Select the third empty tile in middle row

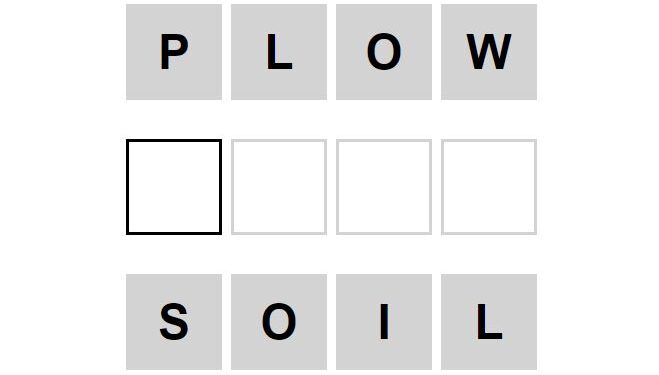pyautogui.click(x=384, y=187)
